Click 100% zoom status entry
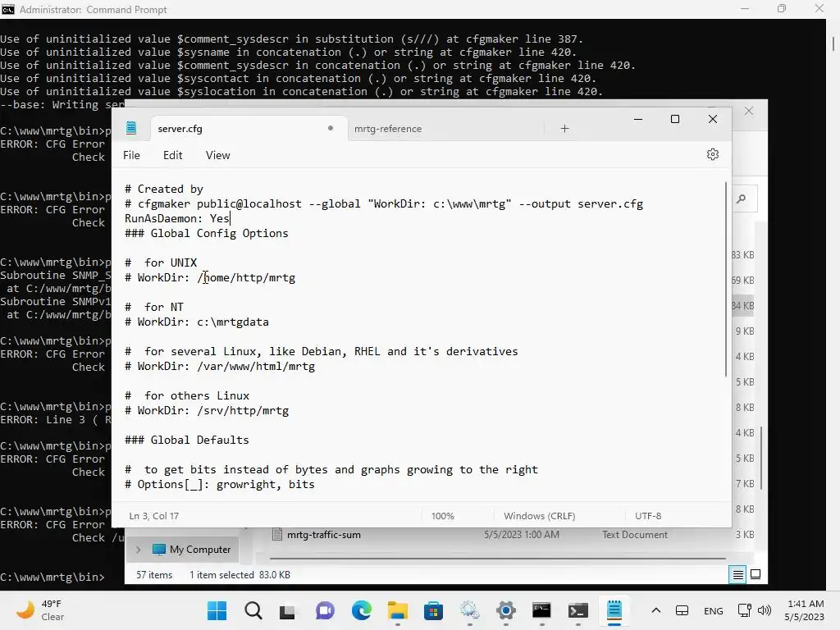The image size is (840, 630). point(442,516)
